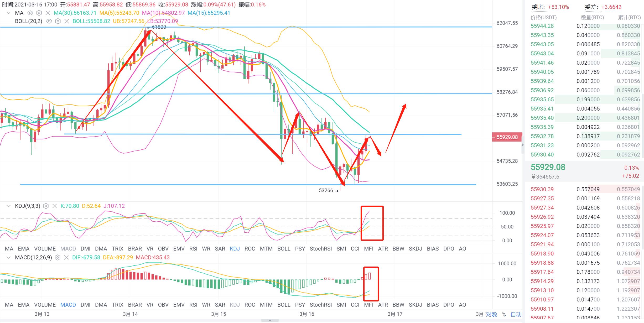This screenshot has width=644, height=323.
Task: Expand bottom panel arrow handle
Action: pyautogui.click(x=270, y=321)
